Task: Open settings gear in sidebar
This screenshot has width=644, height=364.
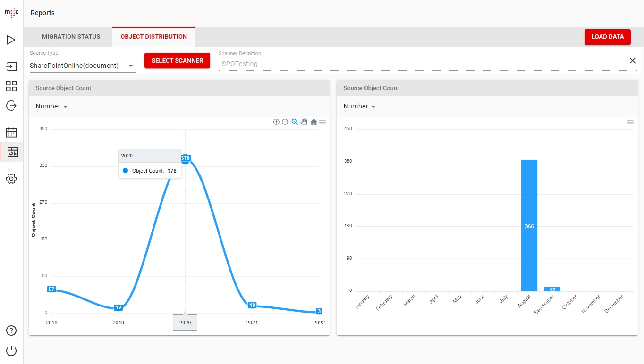Action: tap(11, 179)
